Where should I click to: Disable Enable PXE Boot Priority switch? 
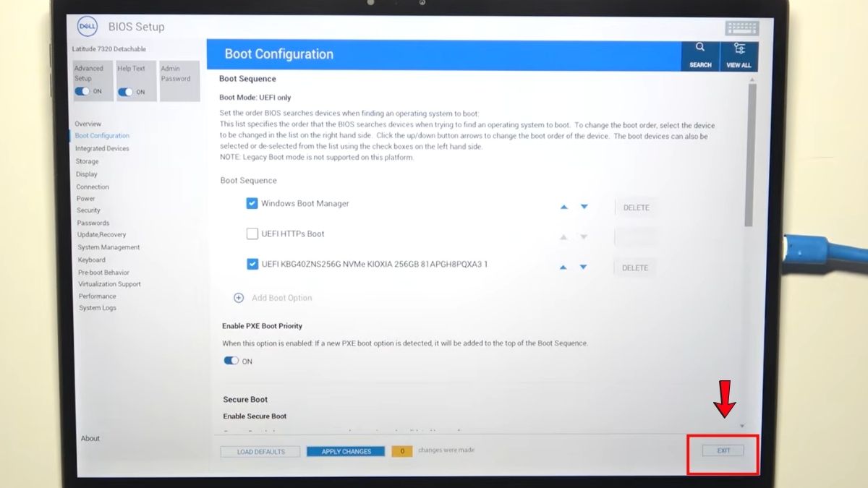(x=231, y=361)
